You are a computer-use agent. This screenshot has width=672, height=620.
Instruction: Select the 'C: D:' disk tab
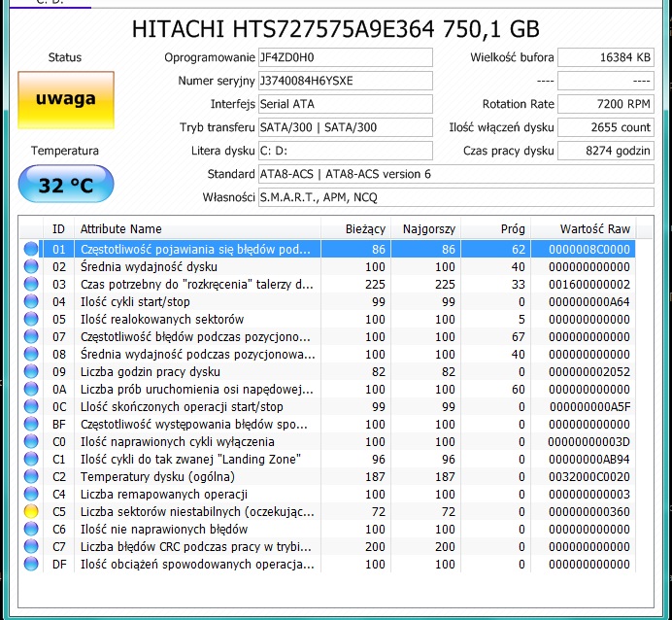(50, 3)
